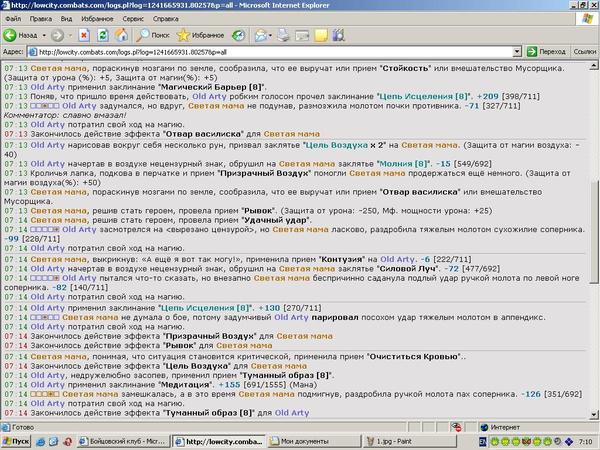Click the address bar URL field
Viewport: 600px width, 450px height.
270,52
